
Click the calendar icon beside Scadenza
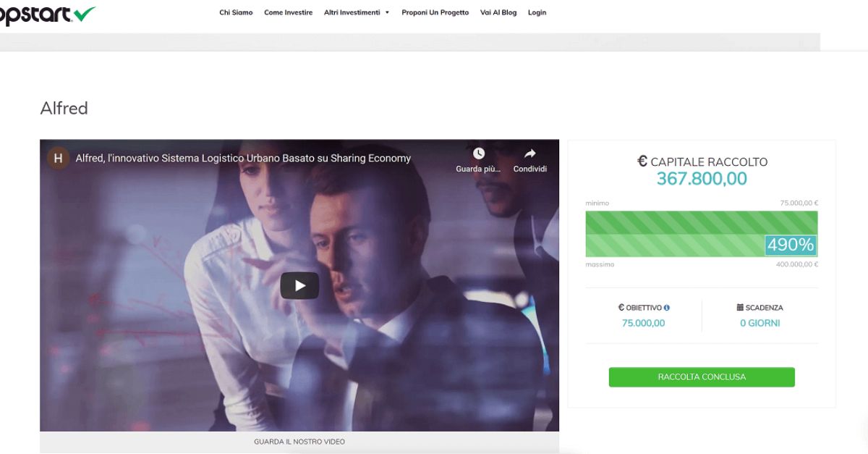(740, 308)
